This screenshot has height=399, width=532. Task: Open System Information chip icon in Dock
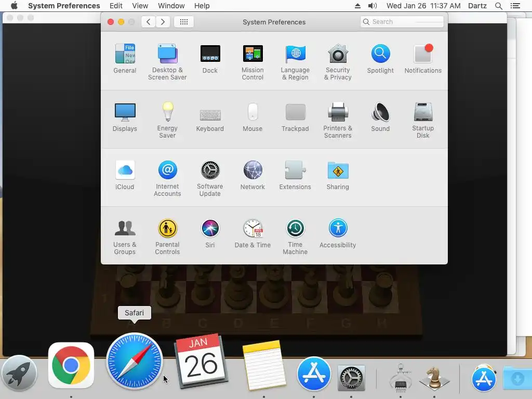[401, 377]
